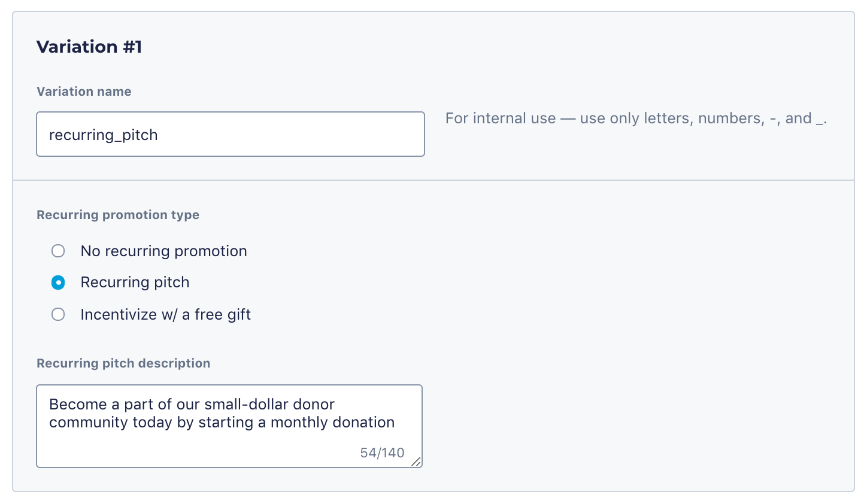
Task: Click the 'Variation #1' heading
Action: pyautogui.click(x=89, y=47)
